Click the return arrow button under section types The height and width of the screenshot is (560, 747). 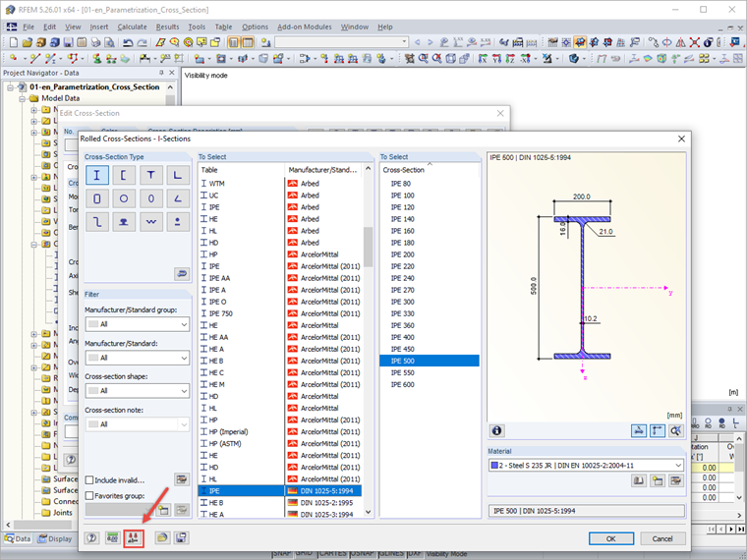[182, 273]
